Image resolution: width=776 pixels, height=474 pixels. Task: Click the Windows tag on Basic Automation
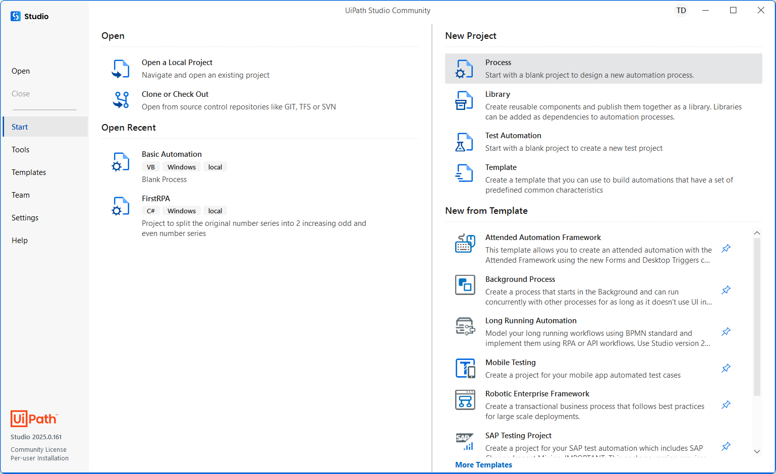tap(182, 167)
